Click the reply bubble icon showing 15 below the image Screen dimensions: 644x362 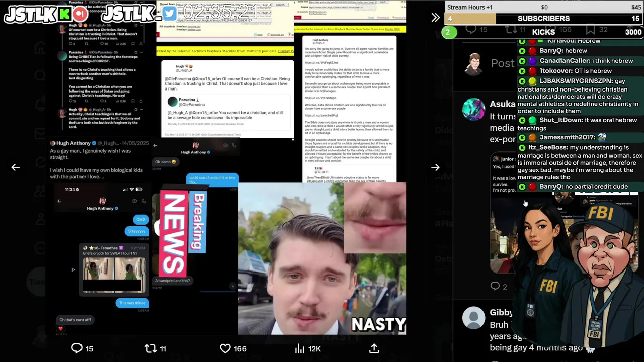pos(76,348)
